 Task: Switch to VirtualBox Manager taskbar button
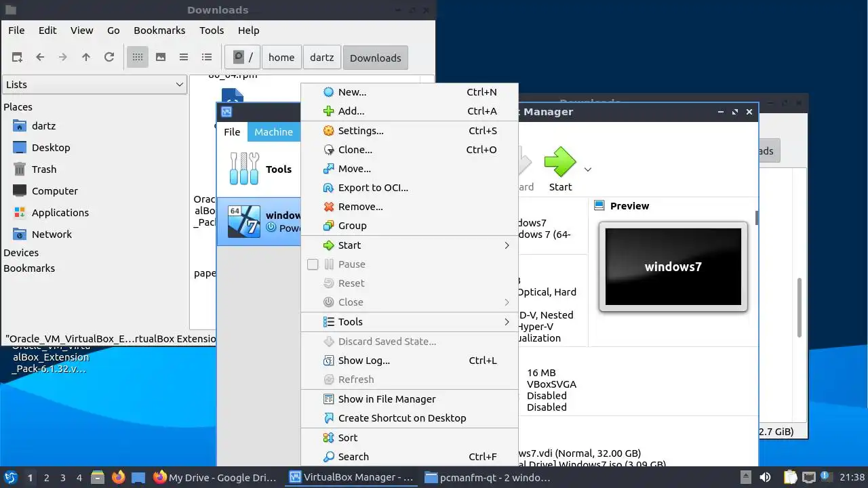(x=351, y=477)
